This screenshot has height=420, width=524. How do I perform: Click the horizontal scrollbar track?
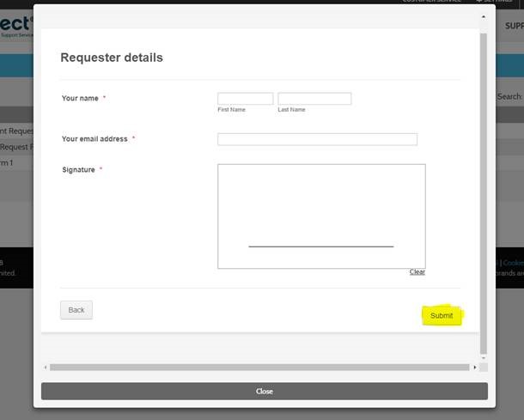[259, 368]
